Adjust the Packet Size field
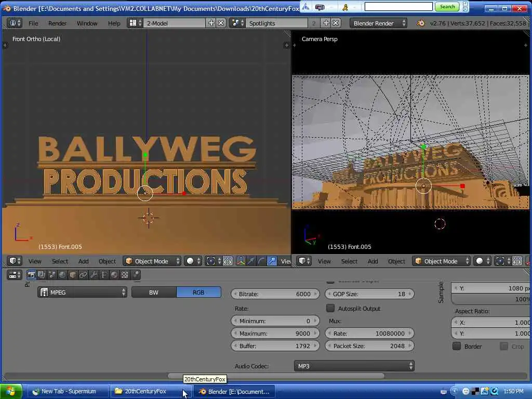 (369, 345)
